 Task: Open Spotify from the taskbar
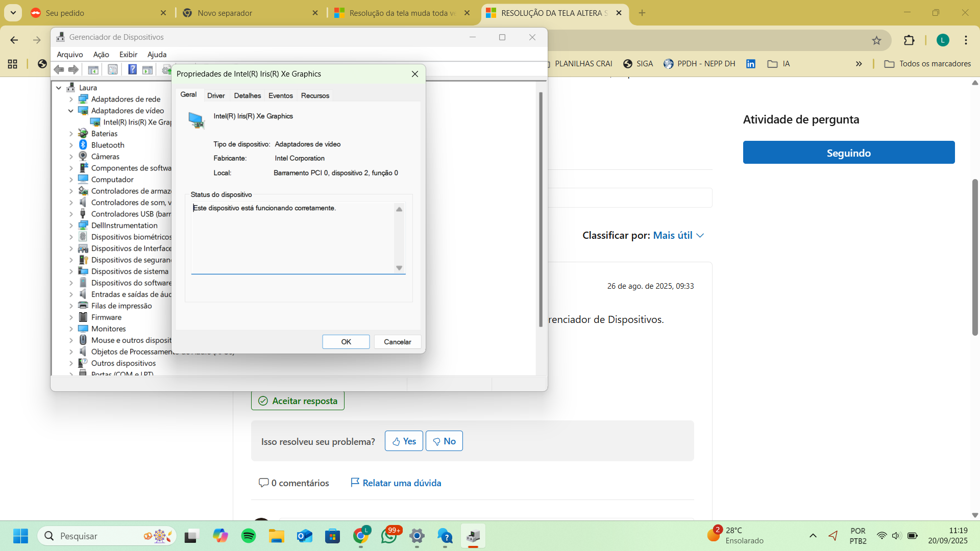pyautogui.click(x=249, y=536)
